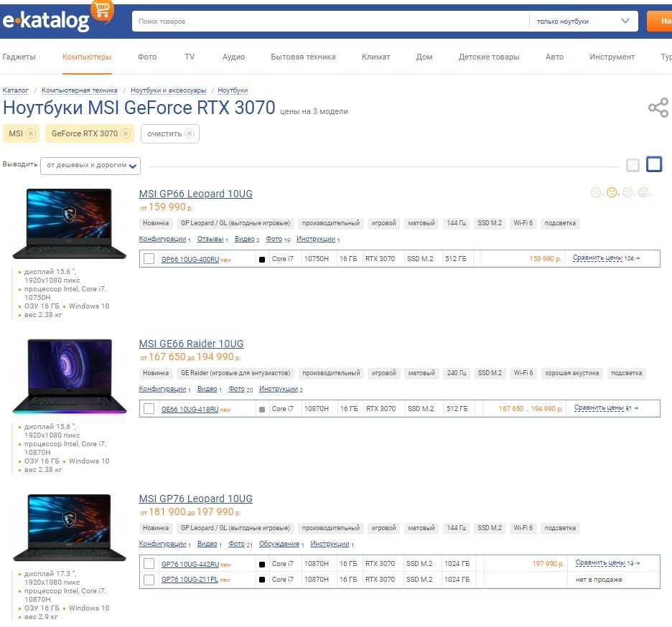Open the Инструмент category tab
The width and height of the screenshot is (672, 627).
tap(612, 57)
